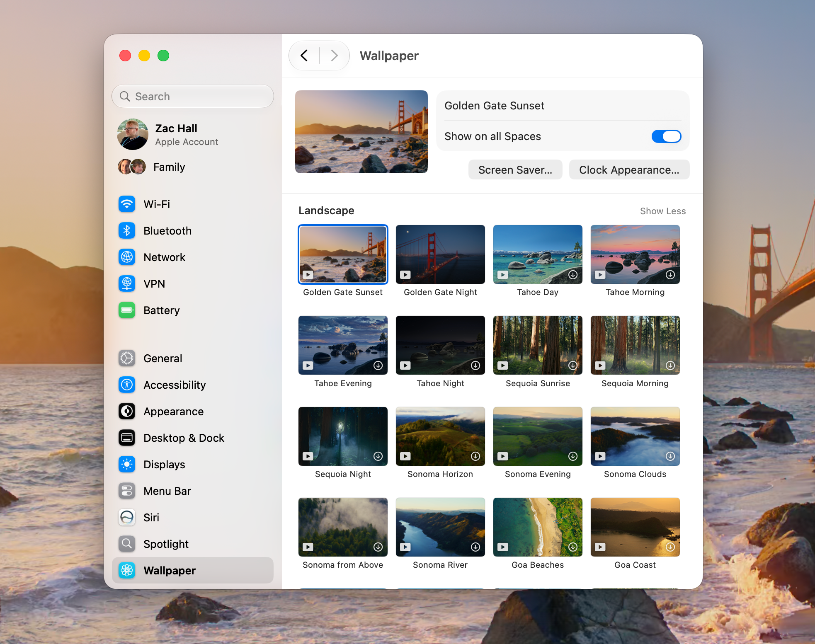Collapse Landscape section with Show Less

coord(663,211)
